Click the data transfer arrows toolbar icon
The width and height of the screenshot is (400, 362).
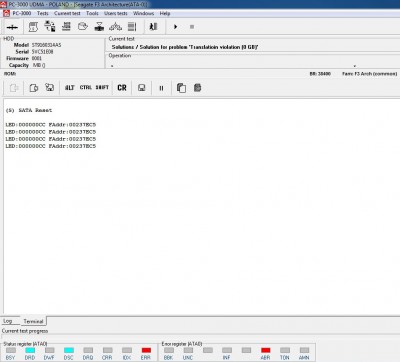coord(50,26)
